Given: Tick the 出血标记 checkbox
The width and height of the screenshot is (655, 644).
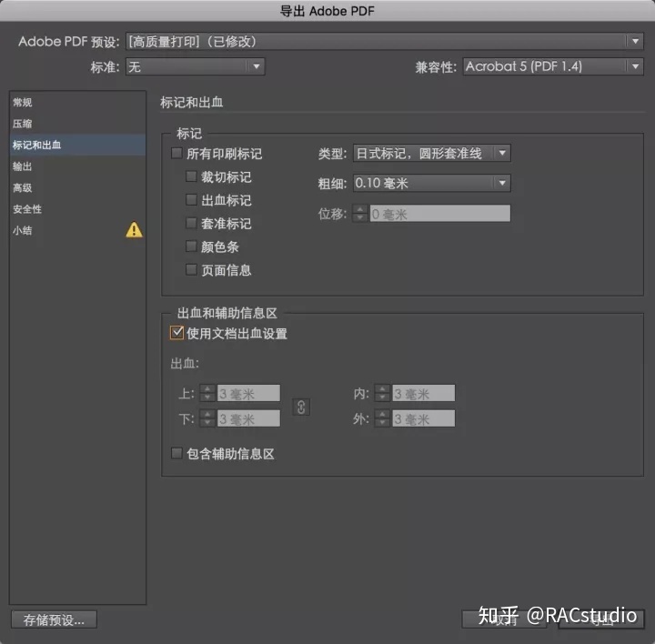Looking at the screenshot, I should pos(191,200).
